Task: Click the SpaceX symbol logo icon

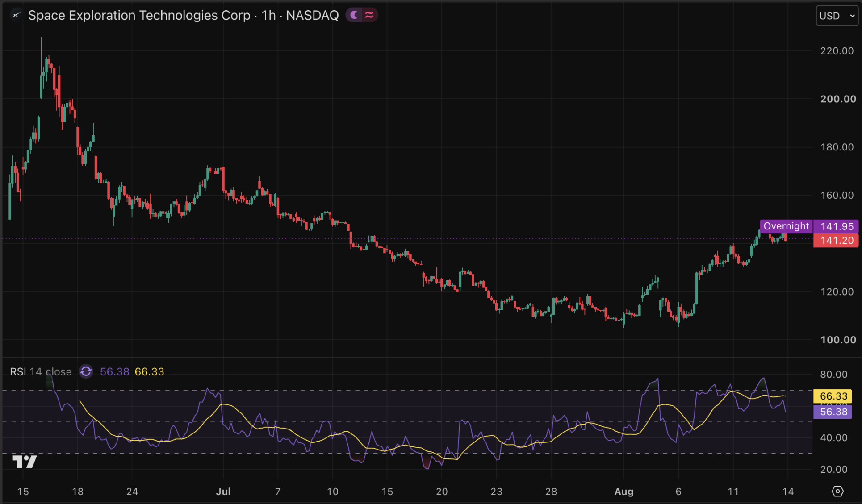Action: tap(16, 15)
